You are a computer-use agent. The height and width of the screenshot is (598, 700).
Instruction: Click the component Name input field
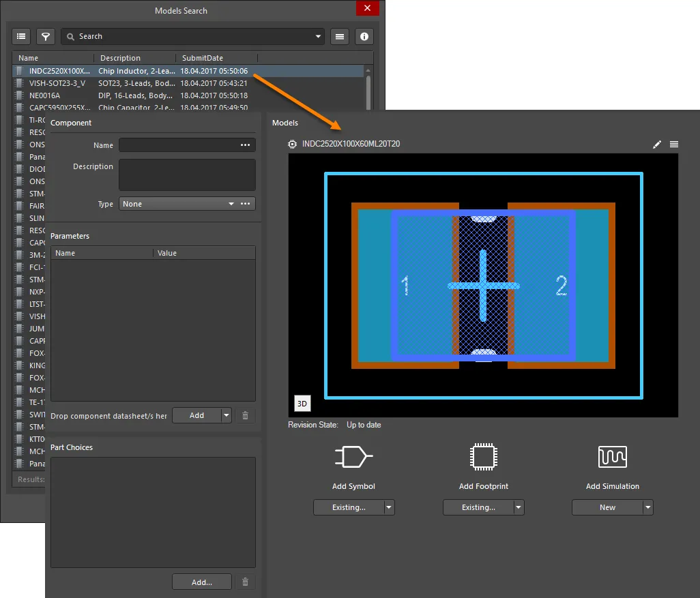click(177, 145)
